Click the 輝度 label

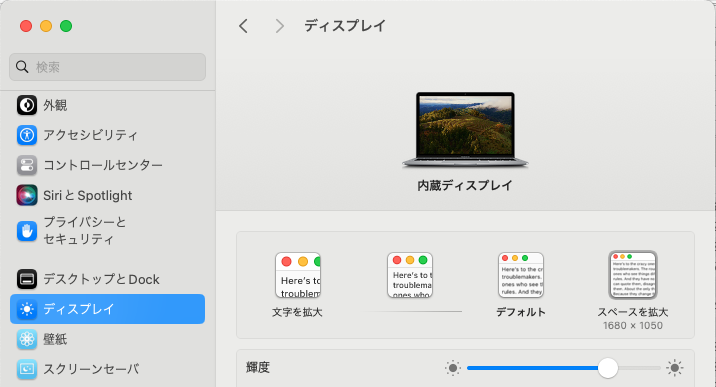[x=258, y=367]
